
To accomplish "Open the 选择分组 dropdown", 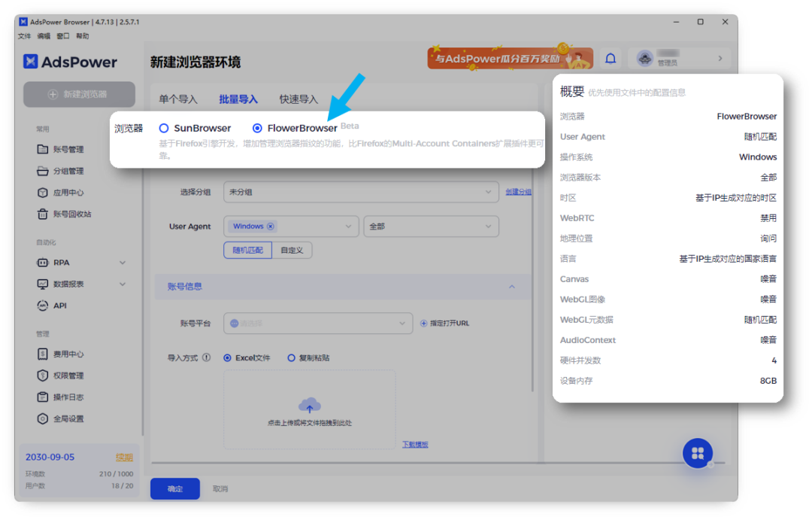I will pos(361,192).
